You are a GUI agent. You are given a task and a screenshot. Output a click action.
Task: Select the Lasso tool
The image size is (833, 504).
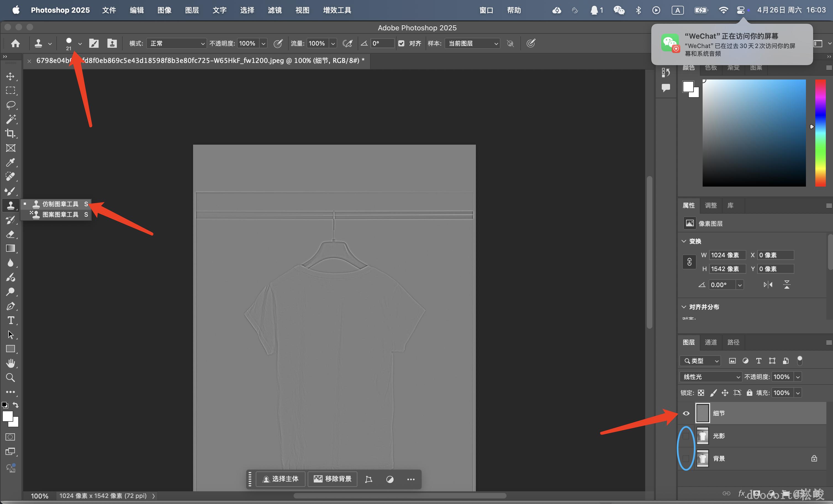pos(10,105)
